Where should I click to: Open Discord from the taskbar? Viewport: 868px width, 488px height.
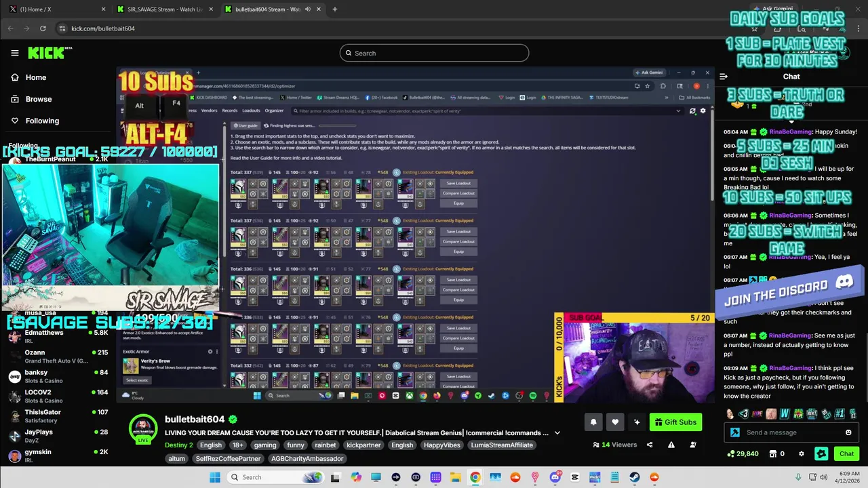point(555,477)
